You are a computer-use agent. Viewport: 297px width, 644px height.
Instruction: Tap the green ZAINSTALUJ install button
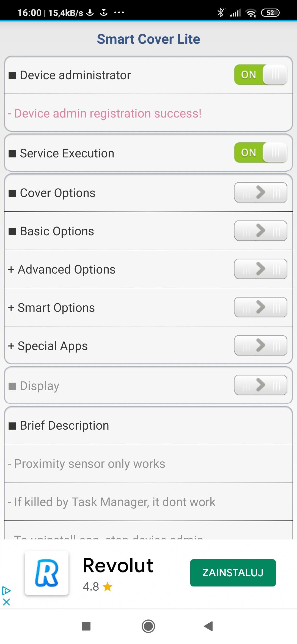(233, 573)
